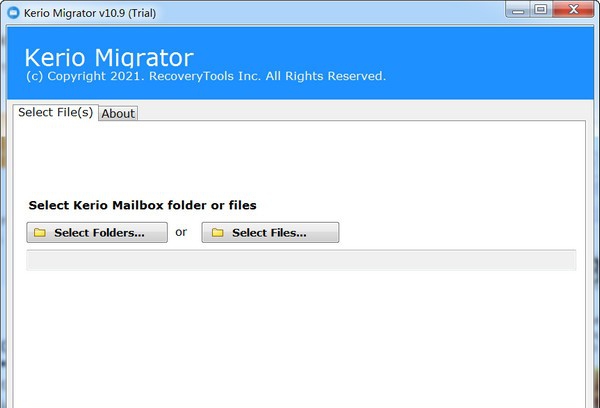Minimize the Kerio Migrator window

point(518,10)
